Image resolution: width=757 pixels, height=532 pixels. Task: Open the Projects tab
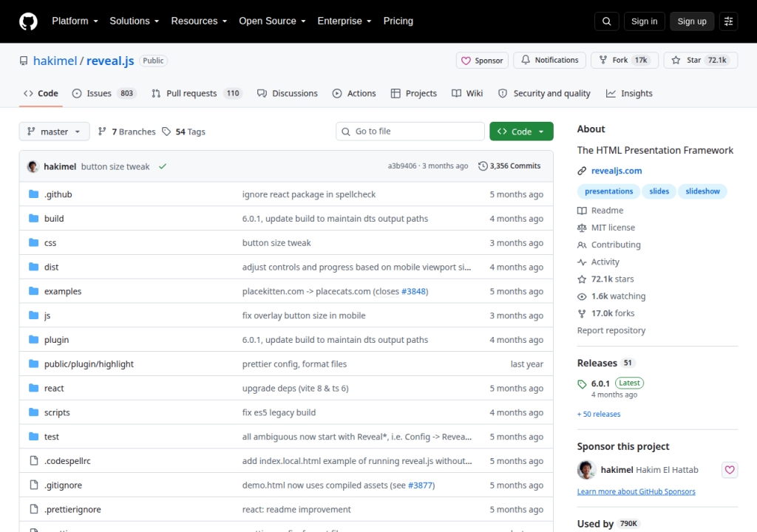[x=414, y=94]
